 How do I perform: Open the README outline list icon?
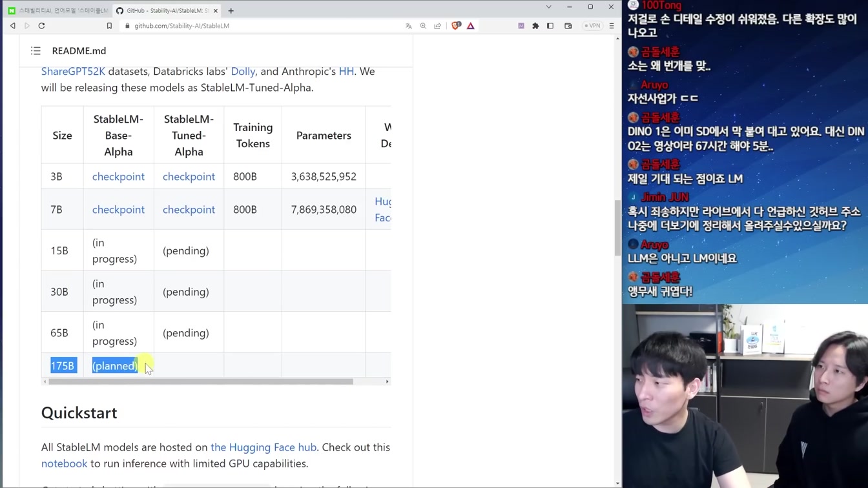coord(36,51)
